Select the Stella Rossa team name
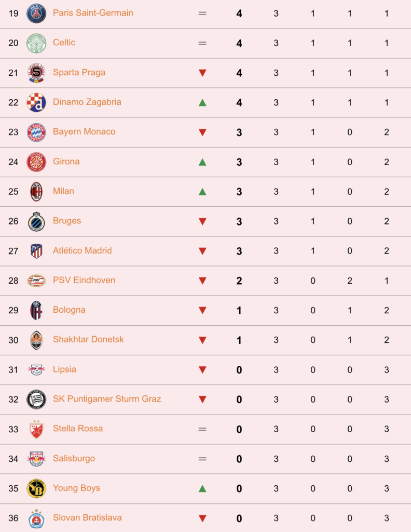The width and height of the screenshot is (411, 532). [78, 429]
